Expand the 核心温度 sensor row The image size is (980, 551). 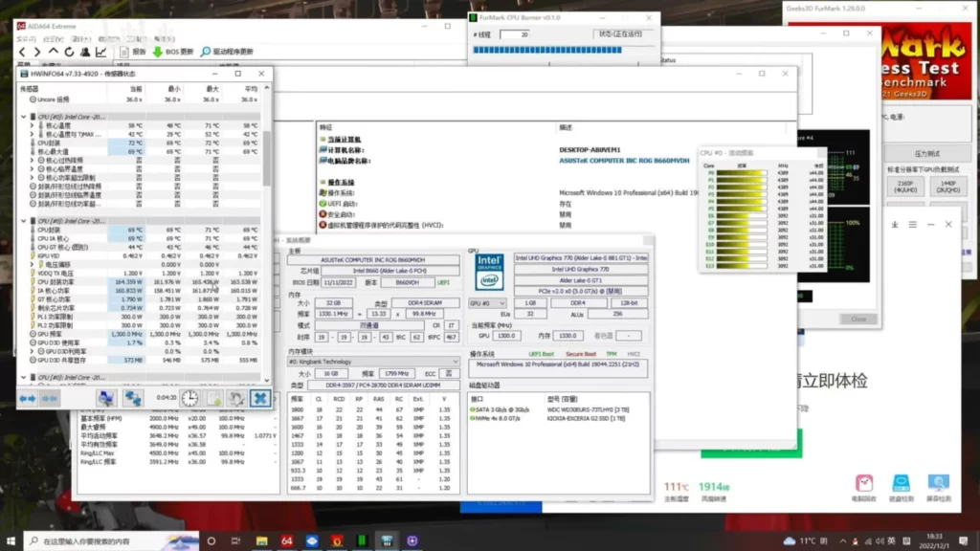[32, 125]
